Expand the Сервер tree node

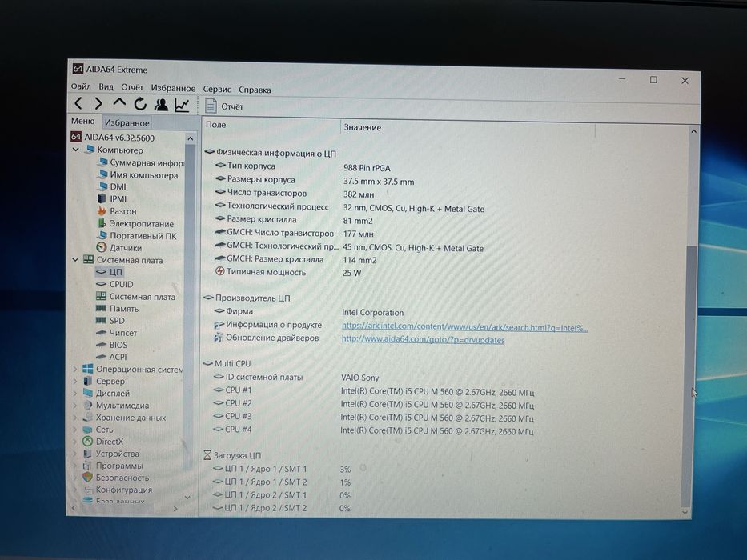point(74,381)
